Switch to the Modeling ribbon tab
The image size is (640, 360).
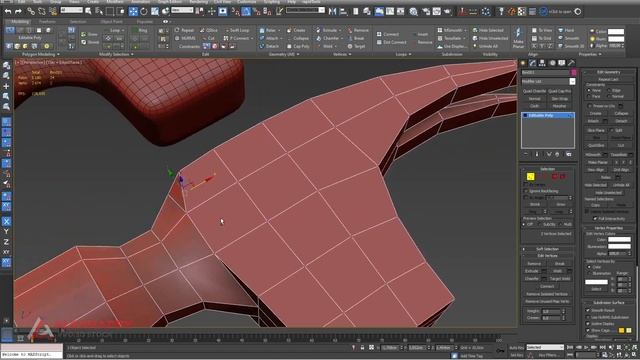tap(20, 22)
